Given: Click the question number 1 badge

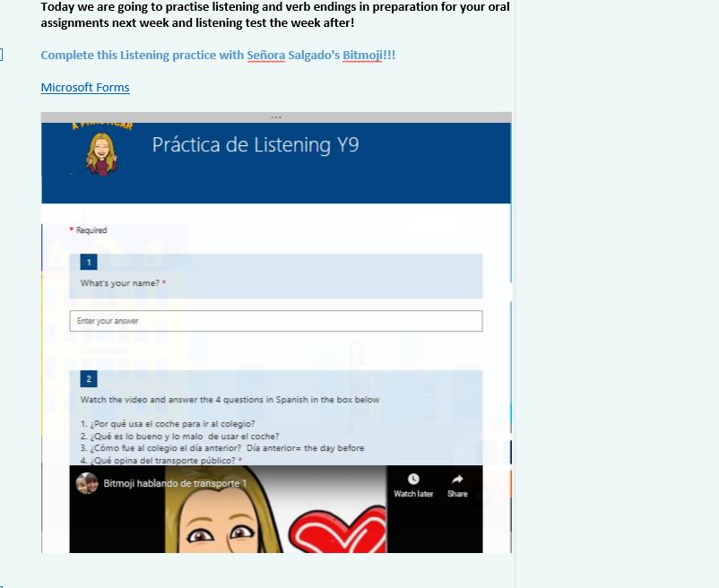Looking at the screenshot, I should click(89, 262).
